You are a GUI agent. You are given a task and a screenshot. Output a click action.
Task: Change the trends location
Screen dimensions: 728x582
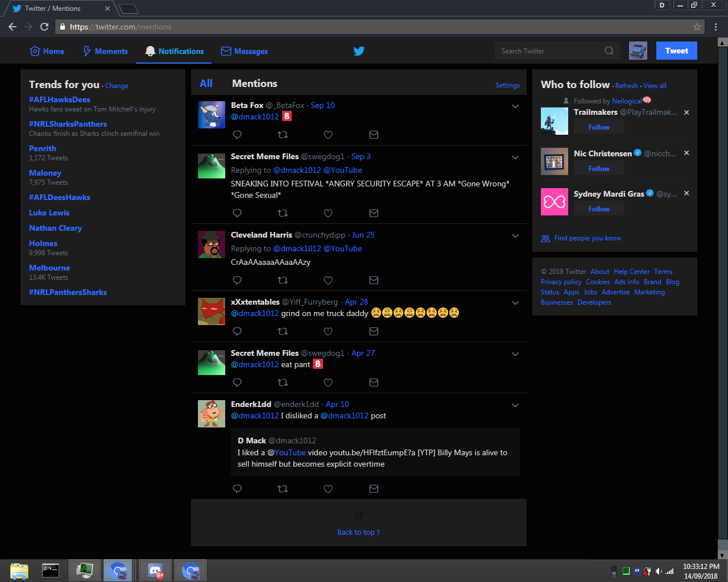click(x=117, y=86)
